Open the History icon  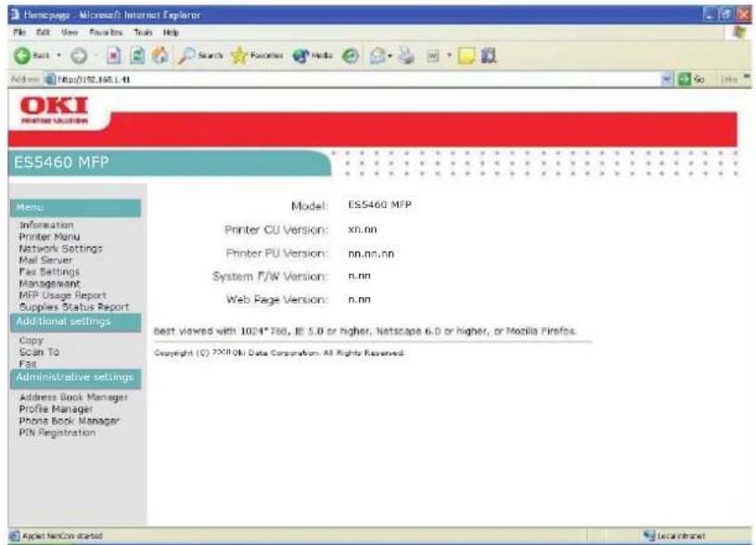pos(350,56)
